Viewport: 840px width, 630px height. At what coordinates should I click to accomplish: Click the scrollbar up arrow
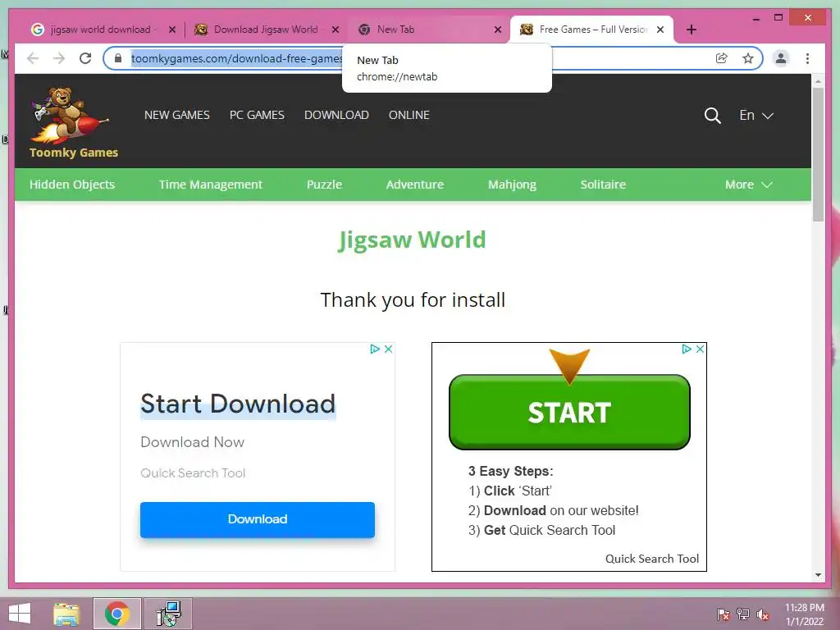tap(818, 81)
